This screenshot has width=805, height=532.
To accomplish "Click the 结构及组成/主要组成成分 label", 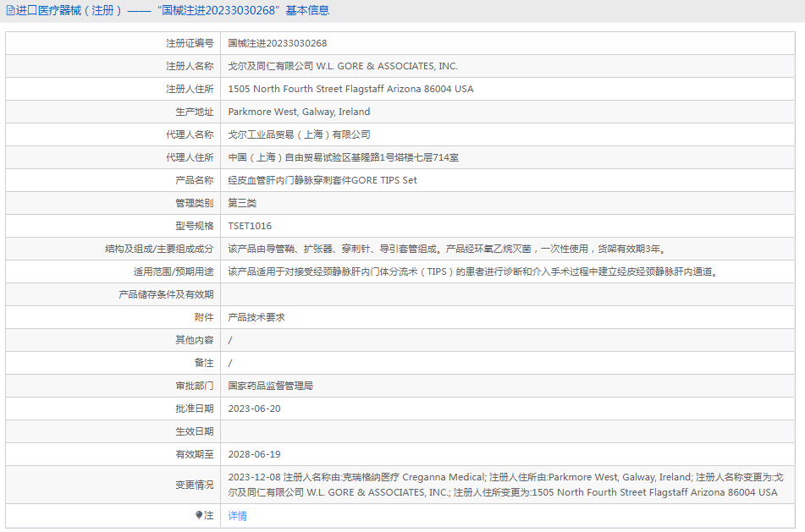I will (x=159, y=249).
